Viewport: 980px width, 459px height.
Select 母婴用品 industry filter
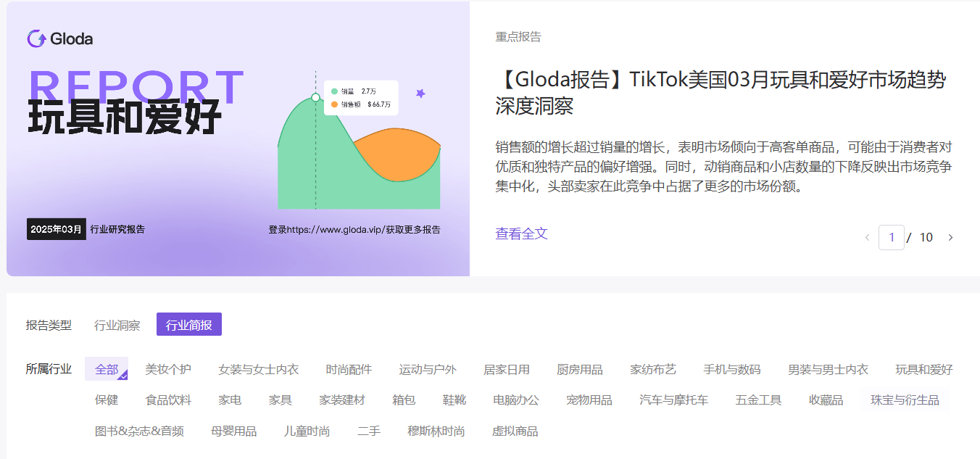233,431
